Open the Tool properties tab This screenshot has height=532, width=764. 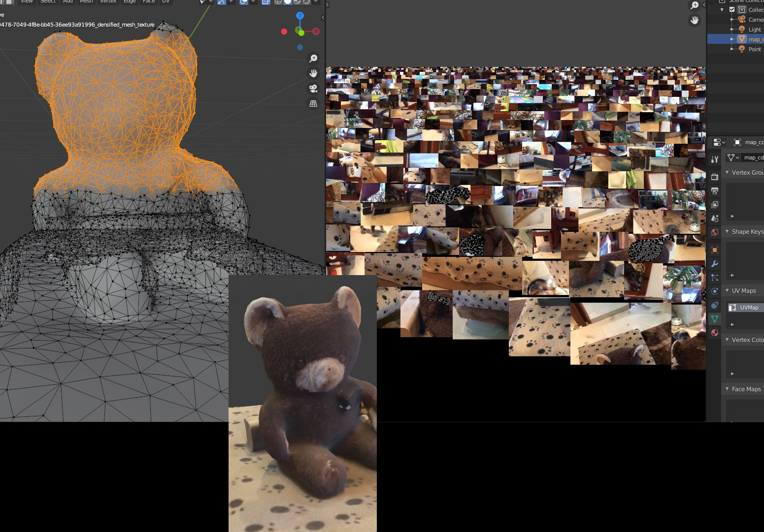click(x=715, y=159)
